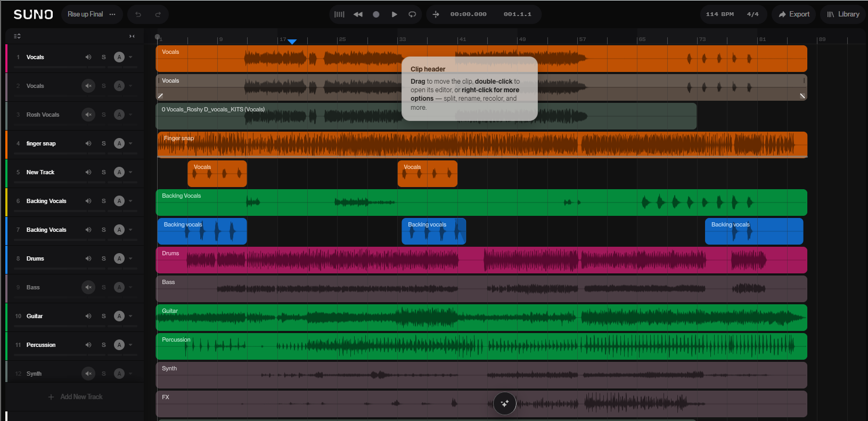This screenshot has height=421, width=868.
Task: Expand the dropdown arrow on finger snap track
Action: [x=130, y=143]
